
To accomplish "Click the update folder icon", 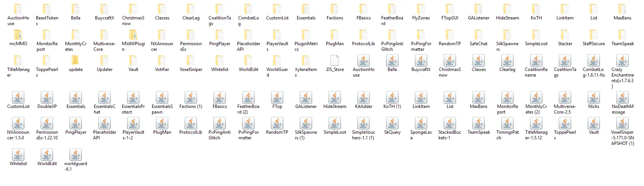I will 76,61.
